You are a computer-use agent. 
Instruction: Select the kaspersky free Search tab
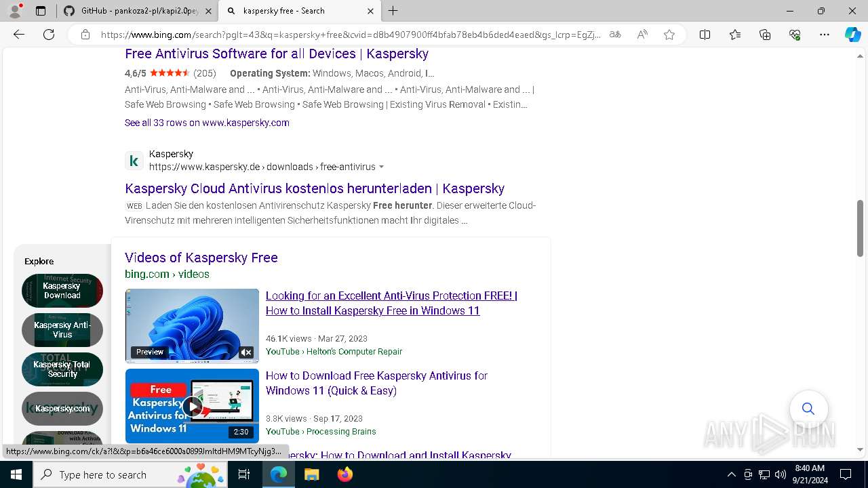pyautogui.click(x=300, y=11)
